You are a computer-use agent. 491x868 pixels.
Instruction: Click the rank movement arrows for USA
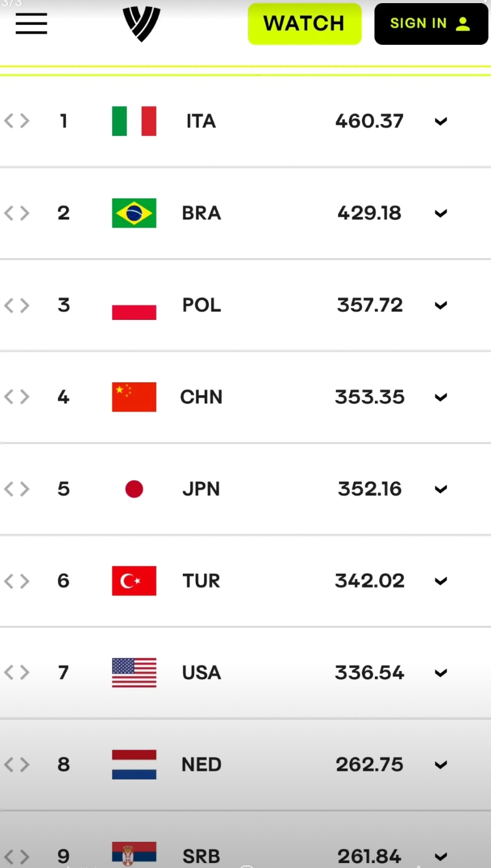tap(17, 673)
